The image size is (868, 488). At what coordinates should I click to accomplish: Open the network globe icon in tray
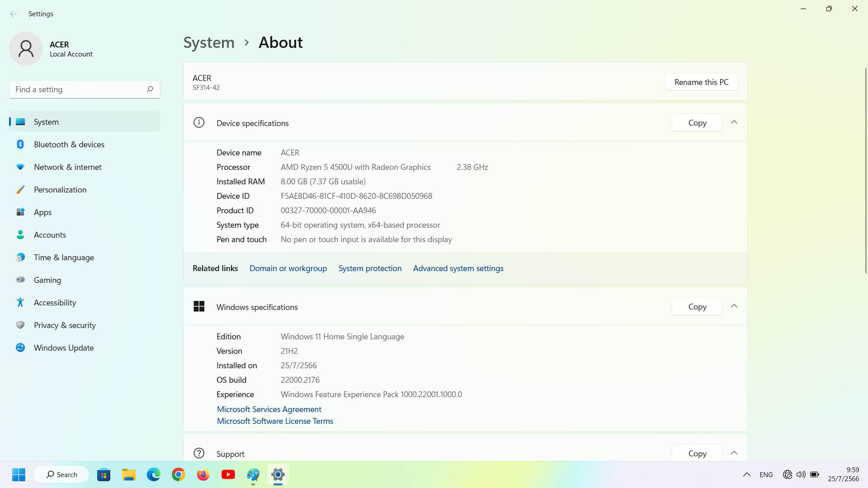pyautogui.click(x=787, y=474)
